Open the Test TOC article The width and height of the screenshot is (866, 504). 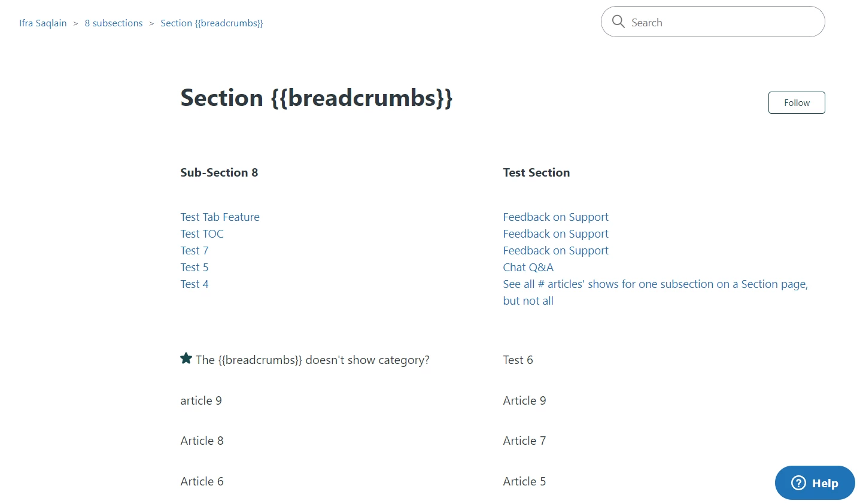tap(202, 234)
